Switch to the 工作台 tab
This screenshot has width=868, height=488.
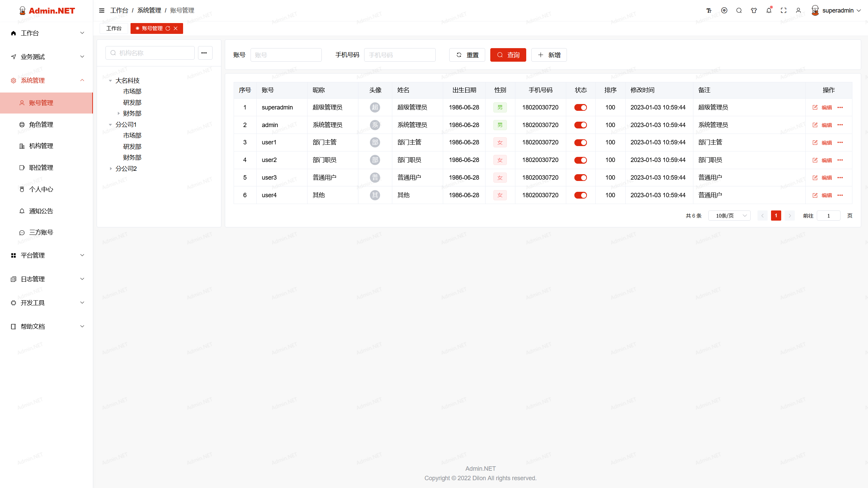114,28
